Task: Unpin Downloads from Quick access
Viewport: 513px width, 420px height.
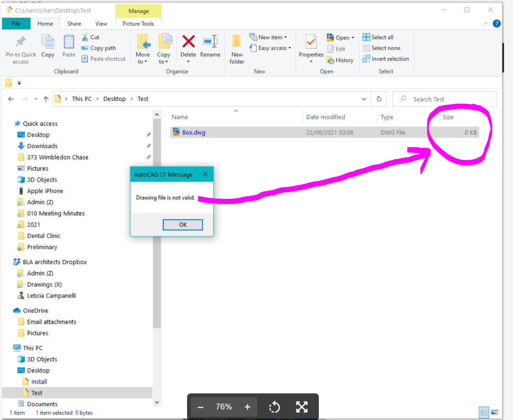Action: 149,146
